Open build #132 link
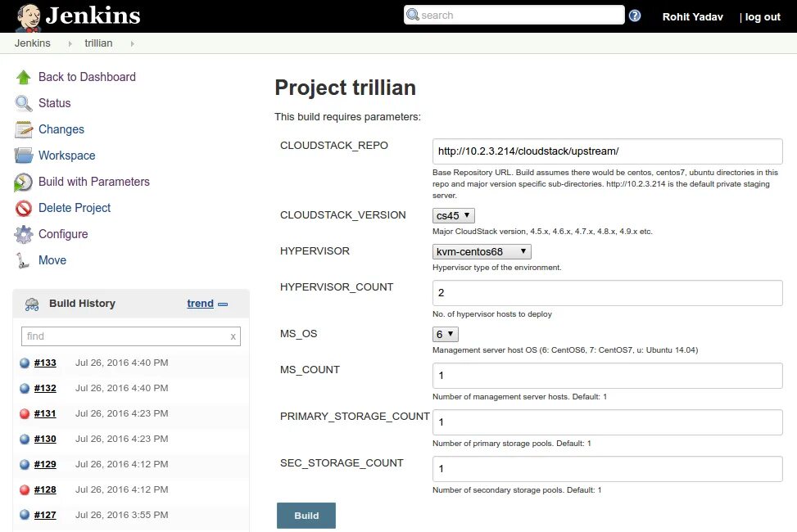The height and width of the screenshot is (532, 797). [45, 388]
